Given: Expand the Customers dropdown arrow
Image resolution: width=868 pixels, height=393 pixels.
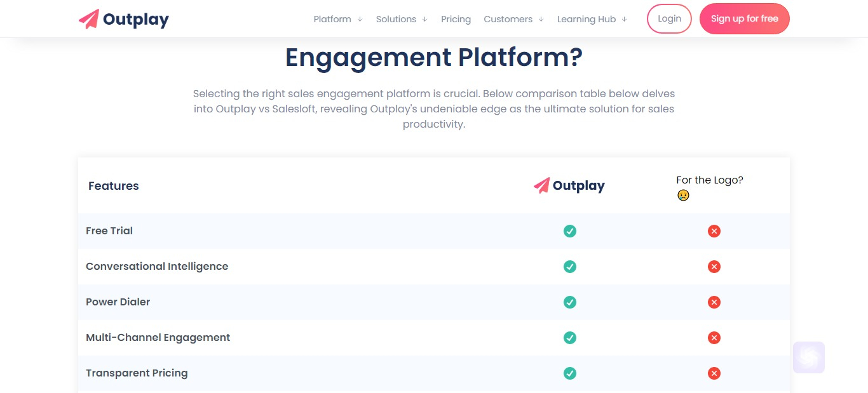Looking at the screenshot, I should coord(541,19).
